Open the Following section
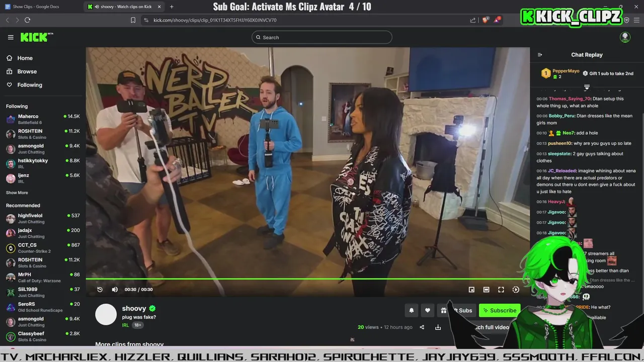 pos(29,85)
